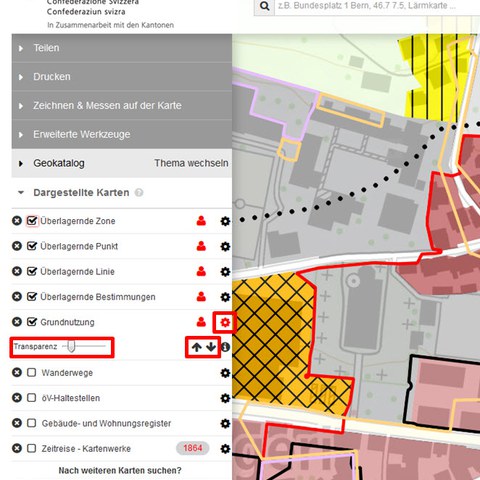480x480 pixels.
Task: Open settings gear for Überlagernde Punkt
Action: (225, 246)
